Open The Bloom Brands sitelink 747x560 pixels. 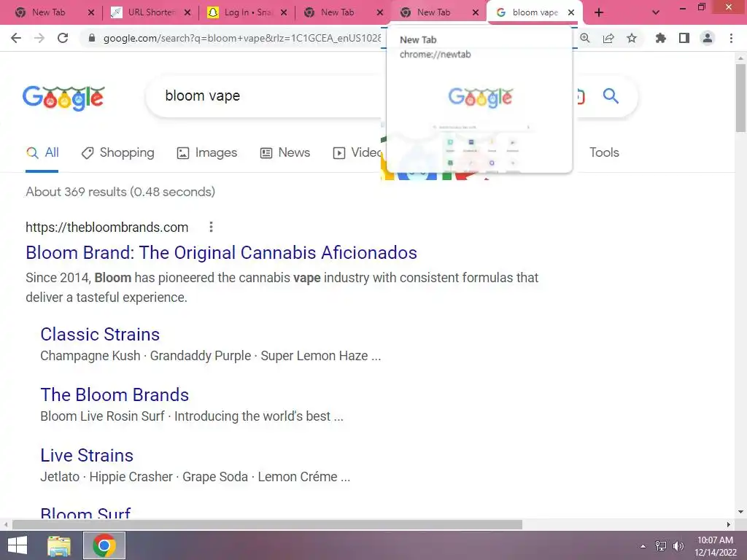tap(115, 394)
